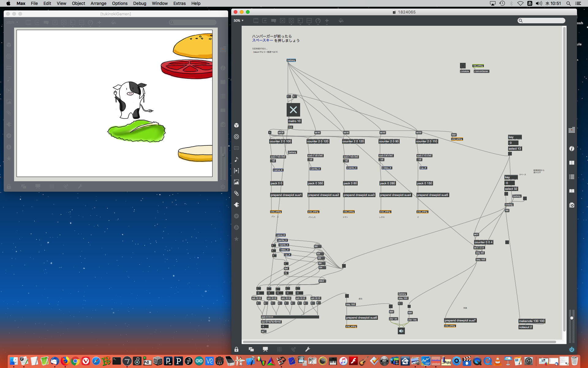
Task: Open the Arrange menu
Action: 98,3
